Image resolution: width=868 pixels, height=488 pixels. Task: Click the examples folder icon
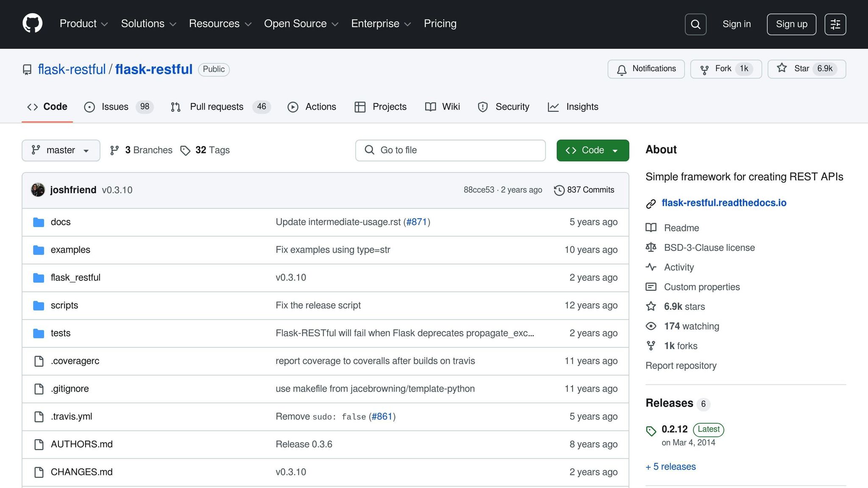(39, 250)
